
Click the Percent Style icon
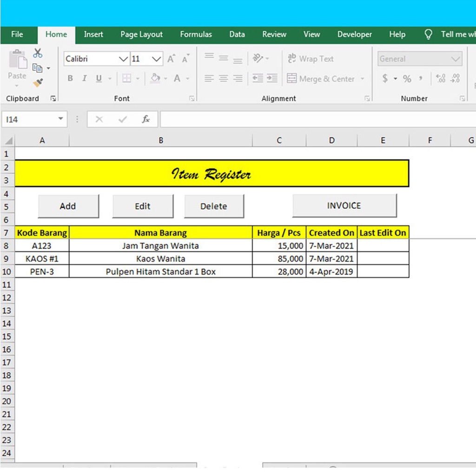(407, 79)
